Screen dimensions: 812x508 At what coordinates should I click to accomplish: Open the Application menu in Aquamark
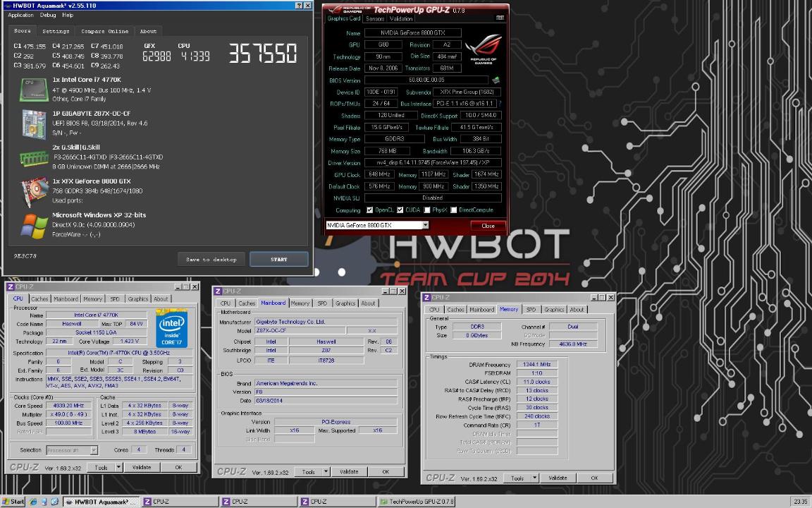[x=20, y=15]
